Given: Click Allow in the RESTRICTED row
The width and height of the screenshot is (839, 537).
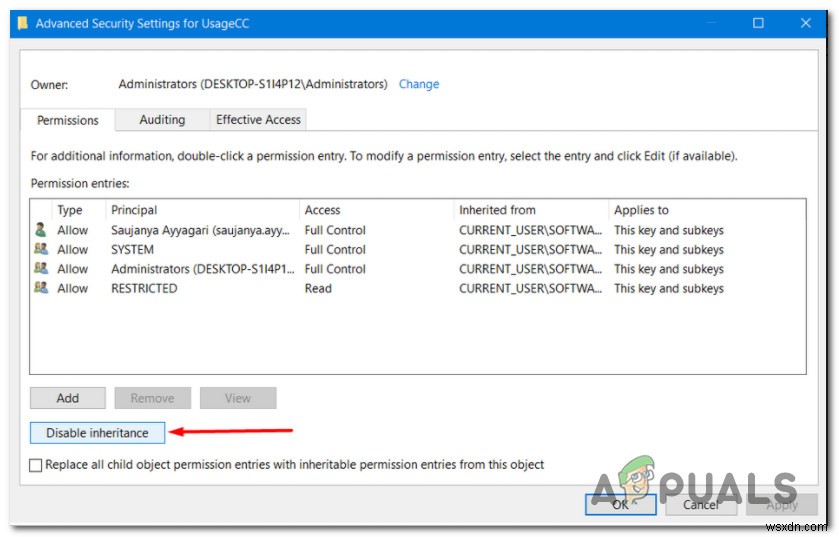Looking at the screenshot, I should 72,288.
